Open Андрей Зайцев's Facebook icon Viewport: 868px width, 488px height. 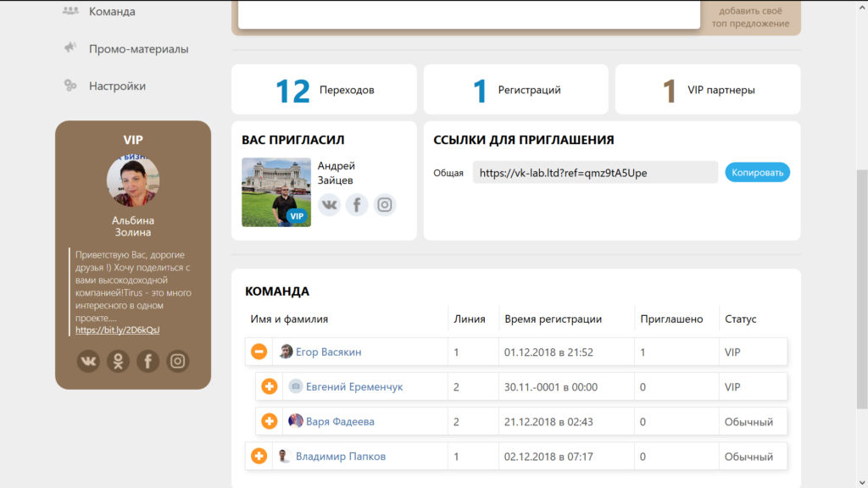point(357,205)
